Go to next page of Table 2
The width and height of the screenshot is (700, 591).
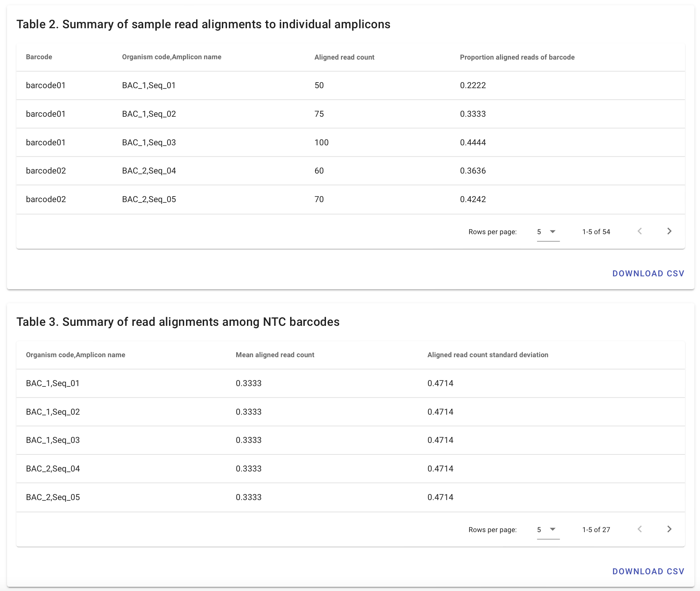click(669, 231)
